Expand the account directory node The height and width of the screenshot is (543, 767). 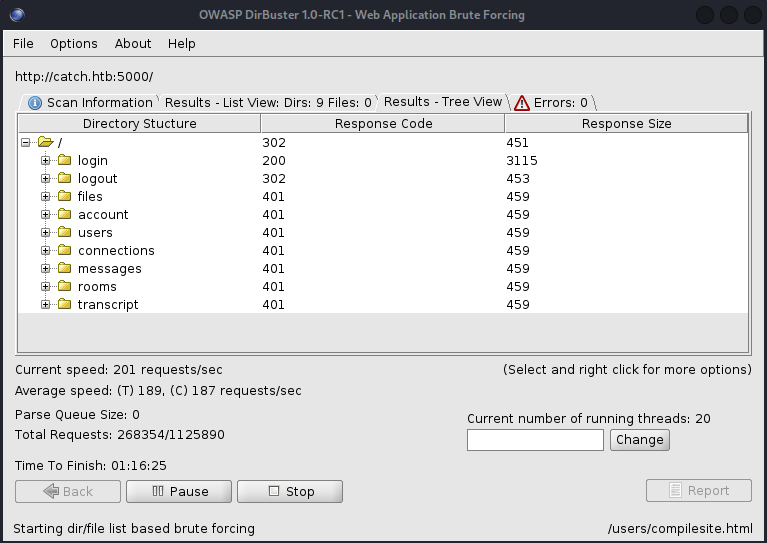(45, 214)
